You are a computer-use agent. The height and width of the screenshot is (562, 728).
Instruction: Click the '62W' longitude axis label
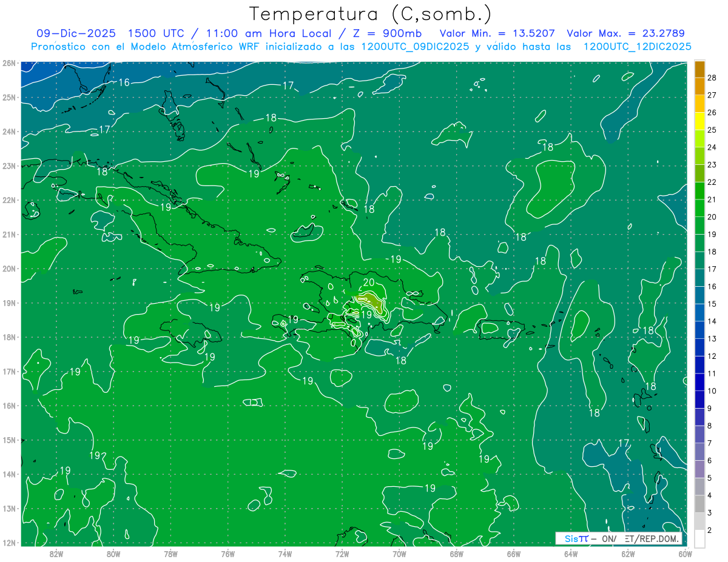click(628, 553)
